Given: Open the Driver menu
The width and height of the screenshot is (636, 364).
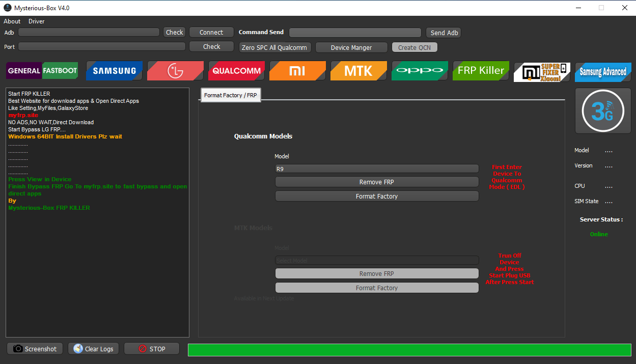Looking at the screenshot, I should (36, 21).
